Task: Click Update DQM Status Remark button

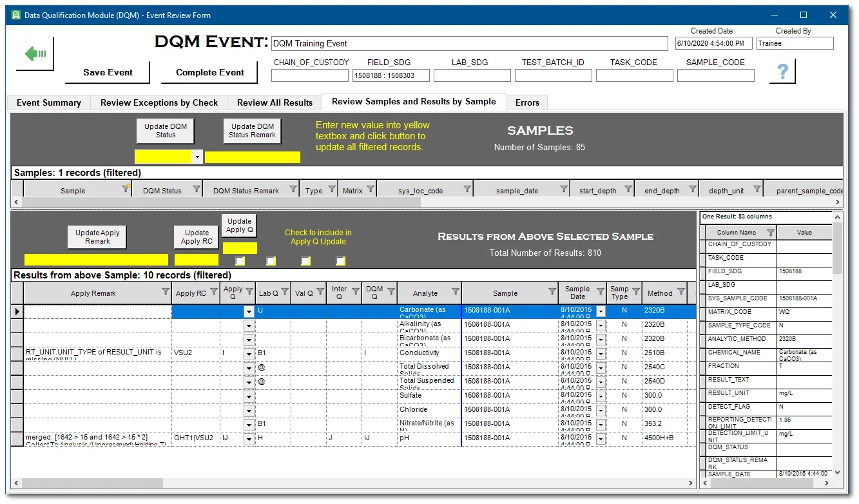Action: [253, 130]
